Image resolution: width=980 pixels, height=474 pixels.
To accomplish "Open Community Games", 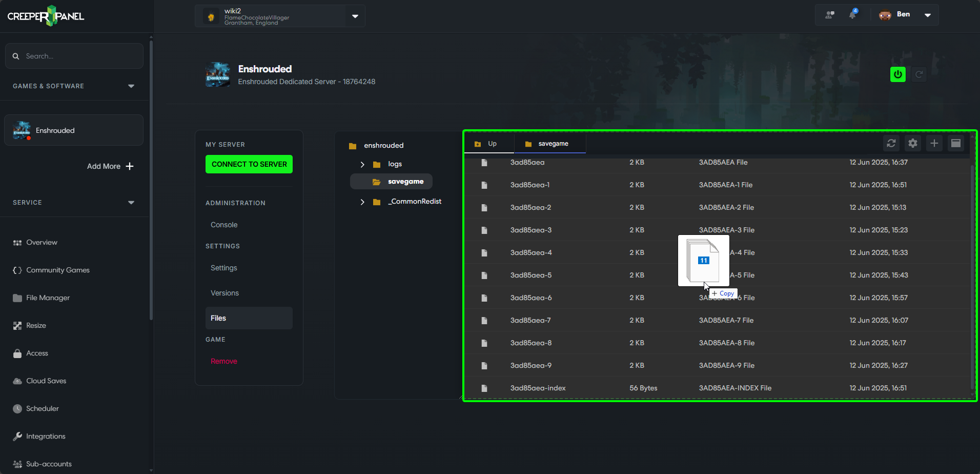I will (x=51, y=270).
